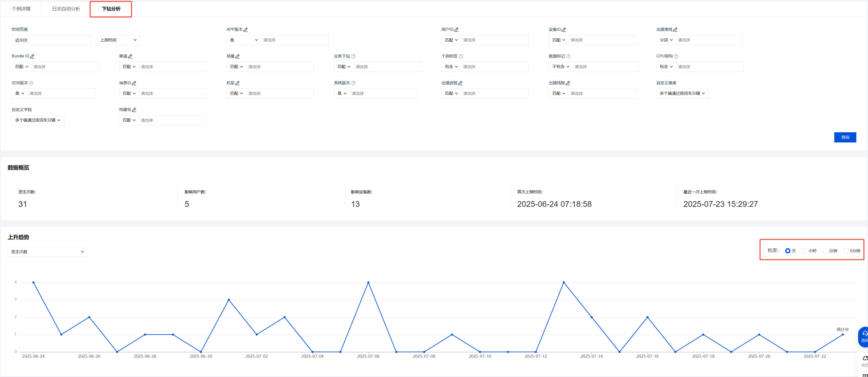This screenshot has height=377, width=868.
Task: Click the help icon beside 数据标记
Action: [x=569, y=56]
